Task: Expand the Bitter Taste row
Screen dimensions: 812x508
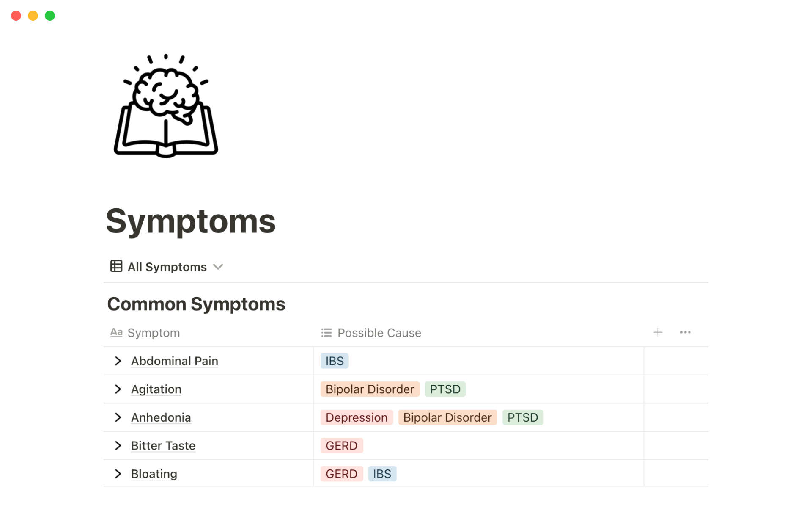Action: (x=118, y=445)
